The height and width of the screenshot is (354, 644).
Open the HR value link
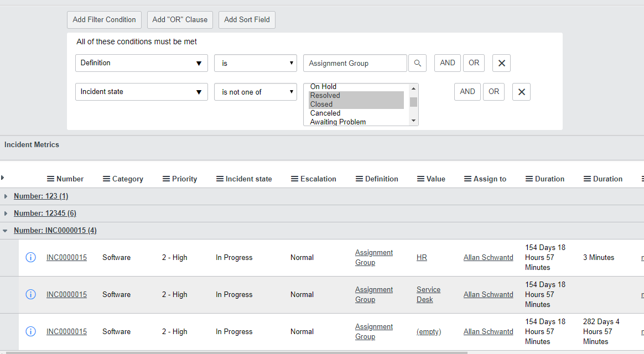coord(422,258)
